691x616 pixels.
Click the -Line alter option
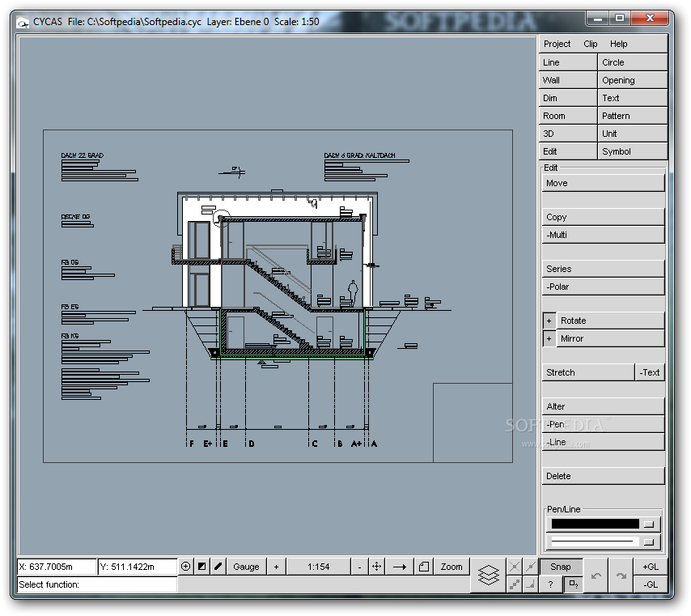coord(603,442)
